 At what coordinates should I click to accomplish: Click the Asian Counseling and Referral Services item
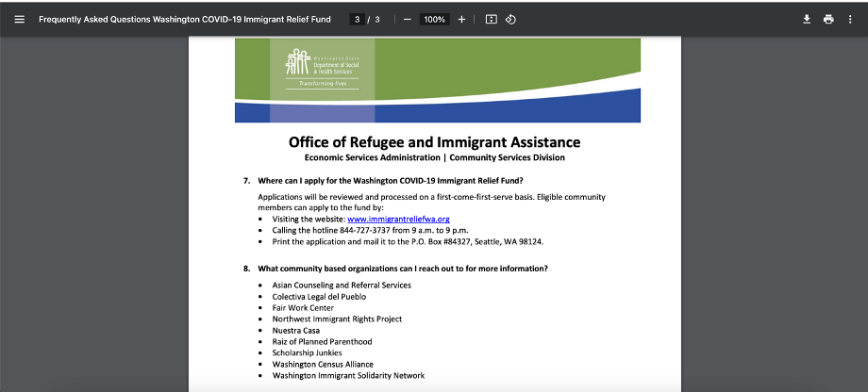(x=342, y=285)
